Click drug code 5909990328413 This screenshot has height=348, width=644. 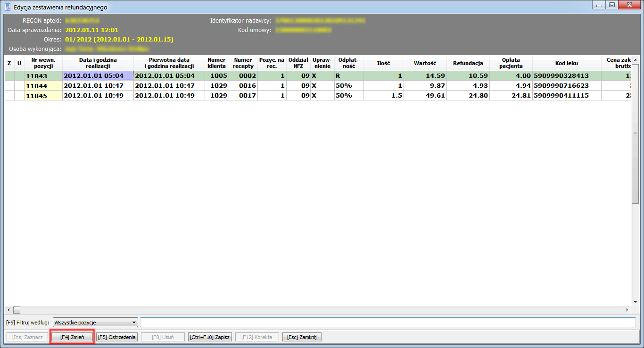pyautogui.click(x=567, y=75)
